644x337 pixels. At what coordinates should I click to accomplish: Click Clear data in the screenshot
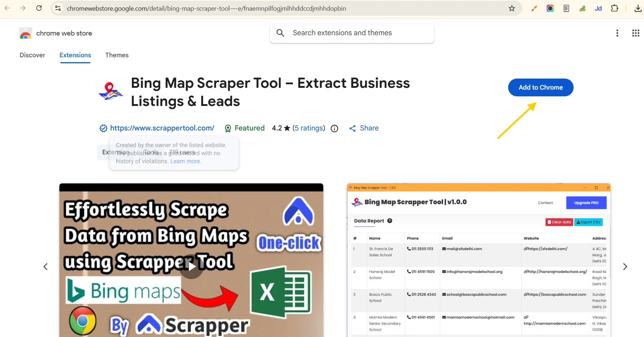pyautogui.click(x=559, y=222)
